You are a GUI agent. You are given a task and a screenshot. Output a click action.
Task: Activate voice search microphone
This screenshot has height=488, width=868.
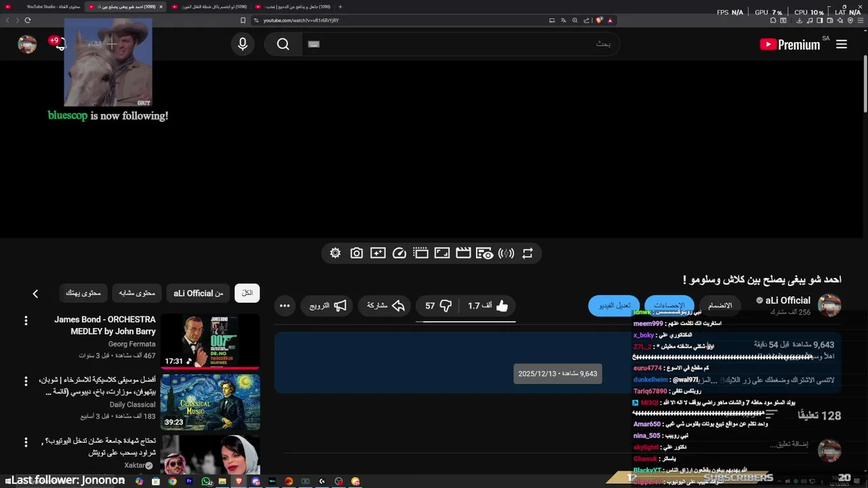(x=243, y=44)
